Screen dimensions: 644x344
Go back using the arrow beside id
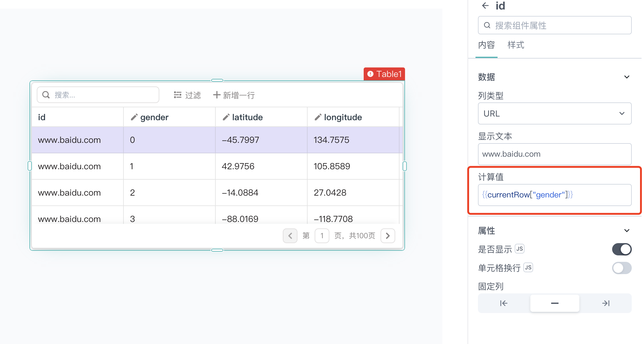(485, 6)
